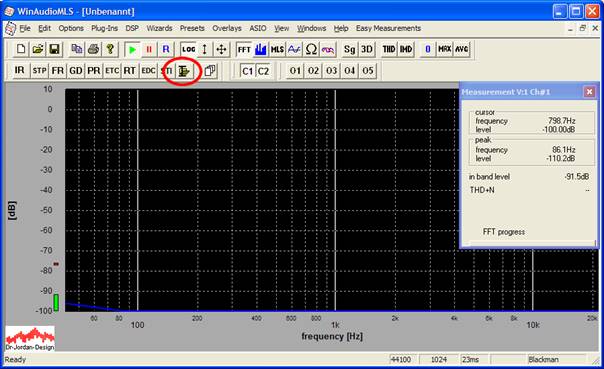
Task: Open a file with the folder icon
Action: (x=38, y=49)
